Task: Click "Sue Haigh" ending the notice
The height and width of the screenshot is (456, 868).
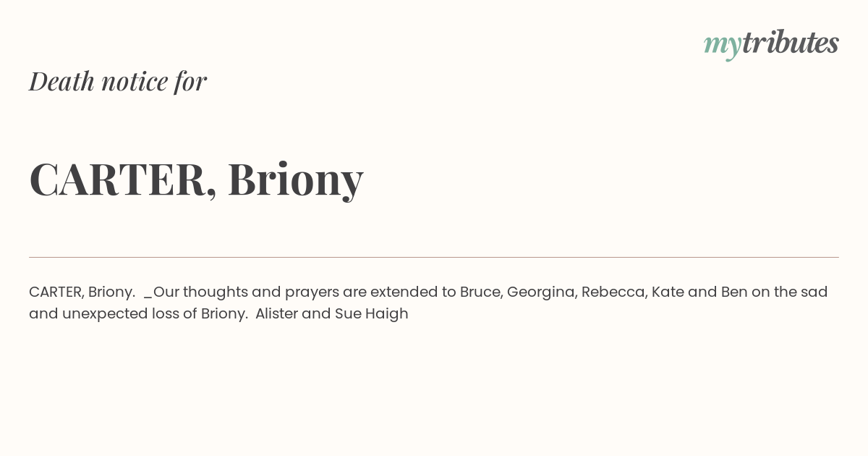Action: [x=371, y=313]
